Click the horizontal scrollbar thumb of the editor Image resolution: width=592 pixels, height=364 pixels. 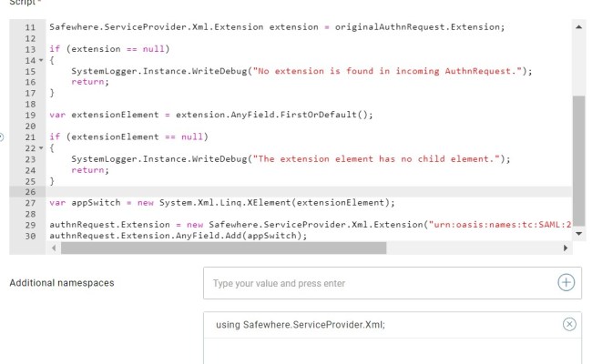pyautogui.click(x=223, y=248)
